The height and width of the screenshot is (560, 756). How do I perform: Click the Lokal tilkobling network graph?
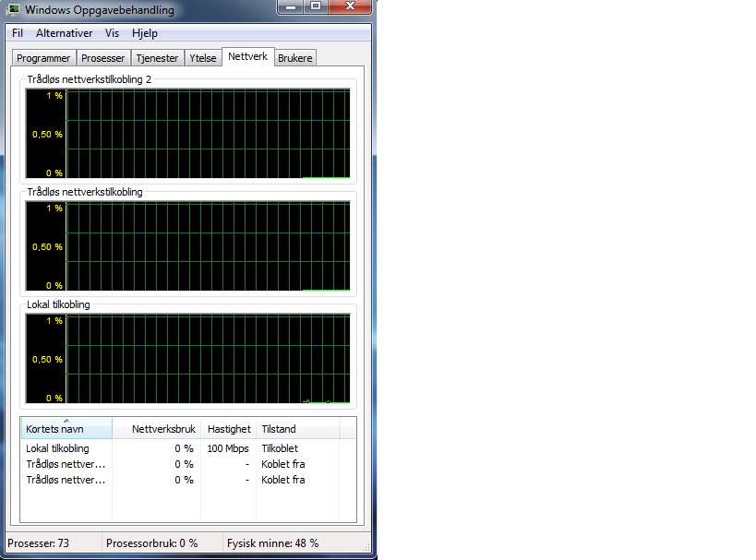[188, 359]
